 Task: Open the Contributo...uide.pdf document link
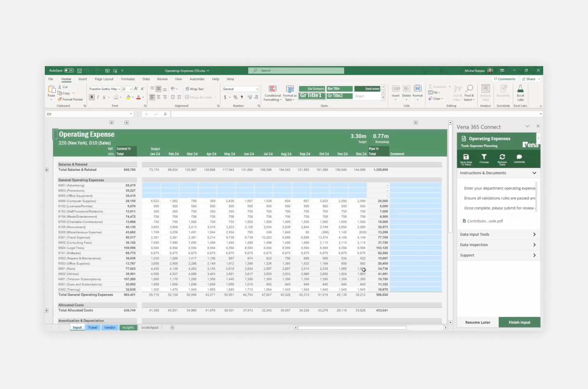click(x=483, y=221)
